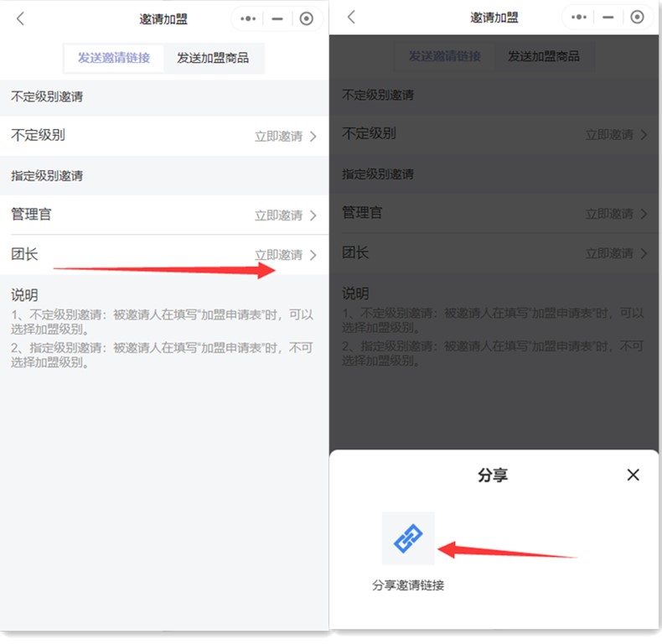The height and width of the screenshot is (644, 662).
Task: Tap the blue chain link share icon
Action: pos(408,538)
